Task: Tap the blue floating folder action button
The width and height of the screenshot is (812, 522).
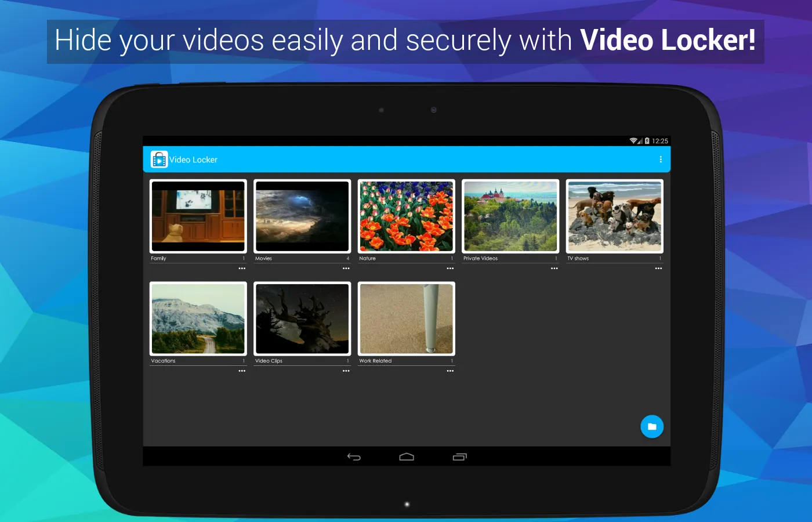Action: tap(652, 426)
